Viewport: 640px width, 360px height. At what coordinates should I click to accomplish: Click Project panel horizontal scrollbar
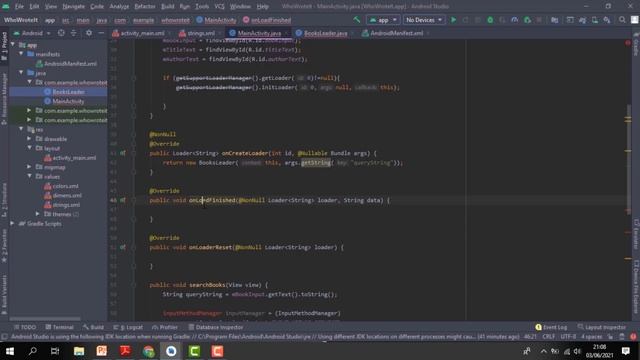pyautogui.click(x=45, y=318)
